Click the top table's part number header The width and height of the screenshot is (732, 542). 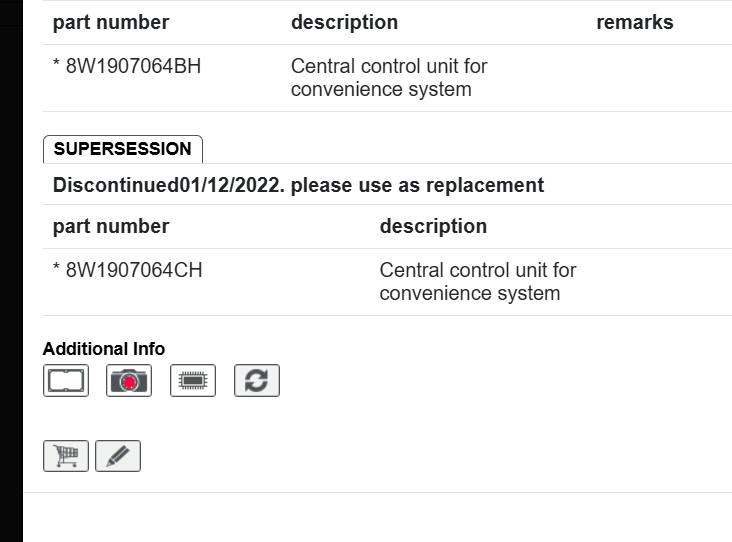click(111, 22)
